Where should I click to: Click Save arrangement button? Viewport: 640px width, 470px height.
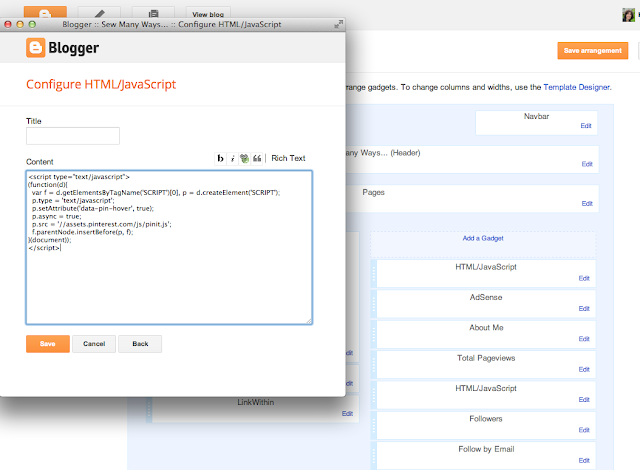tap(593, 51)
